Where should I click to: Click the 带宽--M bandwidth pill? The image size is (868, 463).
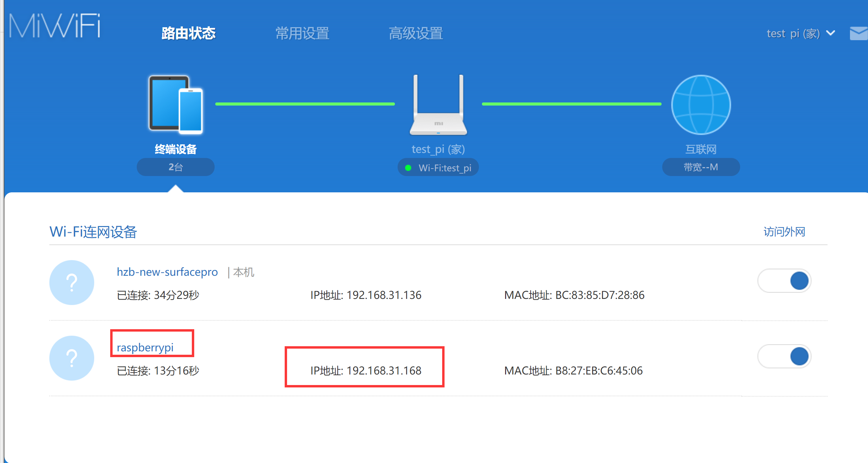[x=701, y=167]
